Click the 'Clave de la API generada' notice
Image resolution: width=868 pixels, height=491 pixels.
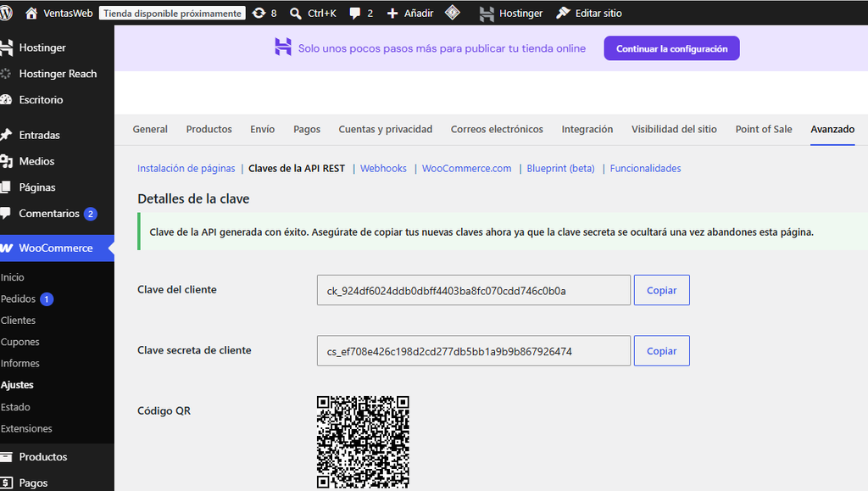coord(503,232)
